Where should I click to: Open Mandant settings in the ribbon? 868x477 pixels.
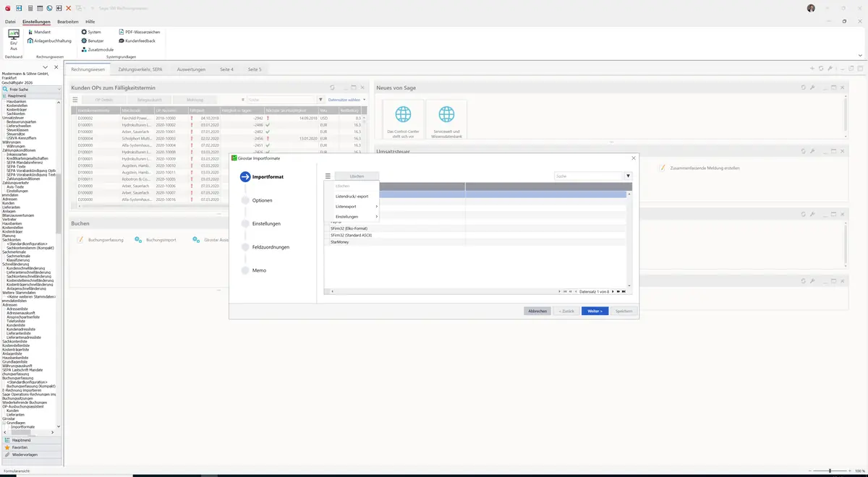(x=38, y=32)
